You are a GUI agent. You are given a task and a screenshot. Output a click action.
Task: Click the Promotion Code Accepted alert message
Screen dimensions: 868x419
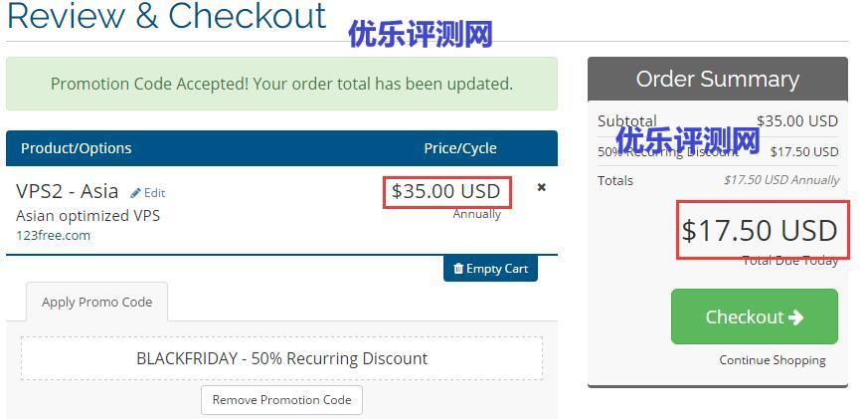[281, 84]
